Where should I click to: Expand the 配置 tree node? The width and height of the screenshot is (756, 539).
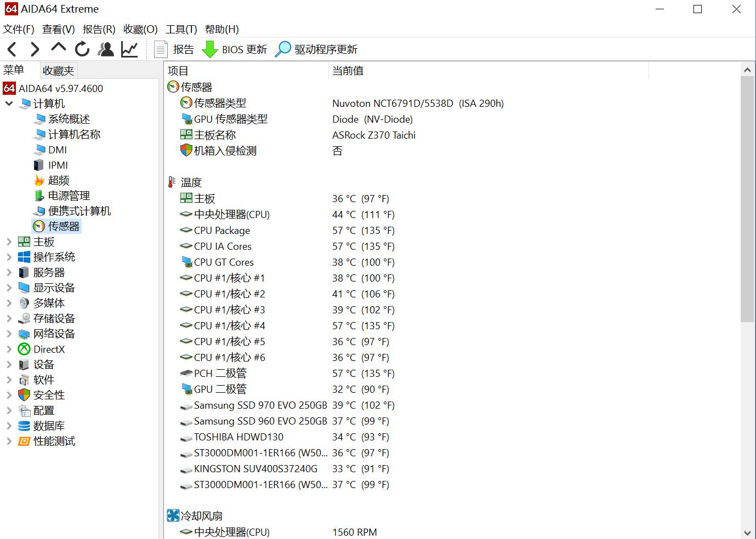pos(9,410)
